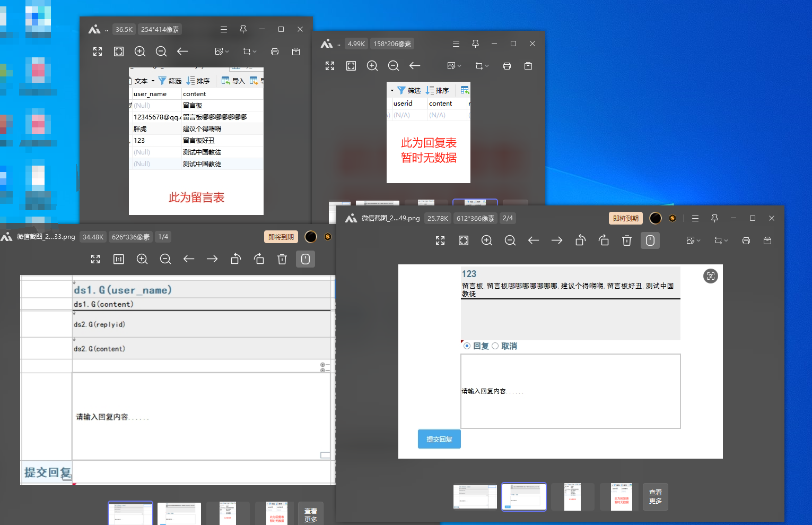The height and width of the screenshot is (525, 812).
Task: Zoom in on the 158*206 image
Action: coord(372,66)
